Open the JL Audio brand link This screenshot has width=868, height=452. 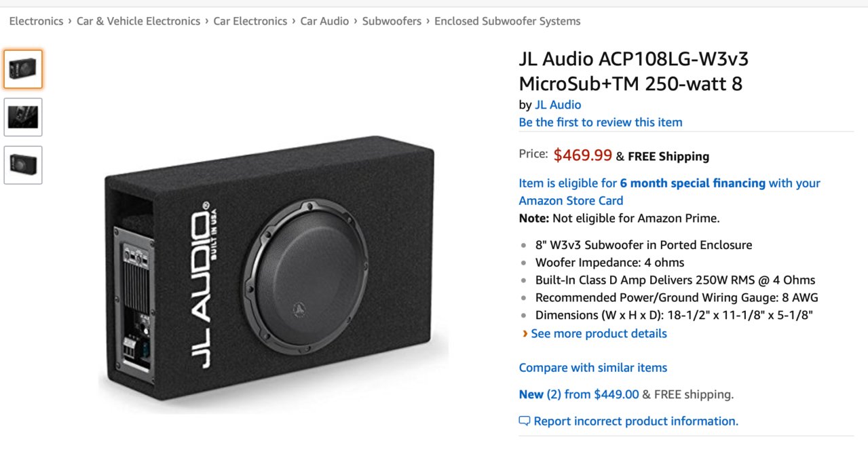point(558,105)
